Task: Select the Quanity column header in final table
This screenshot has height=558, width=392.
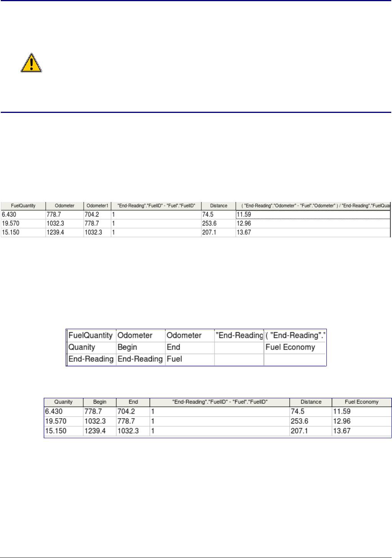Action: (64, 402)
